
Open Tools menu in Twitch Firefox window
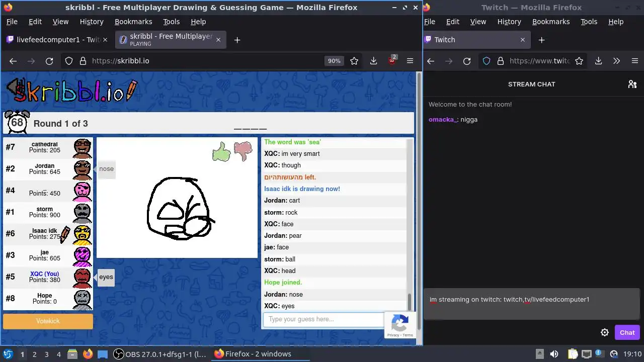589,22
